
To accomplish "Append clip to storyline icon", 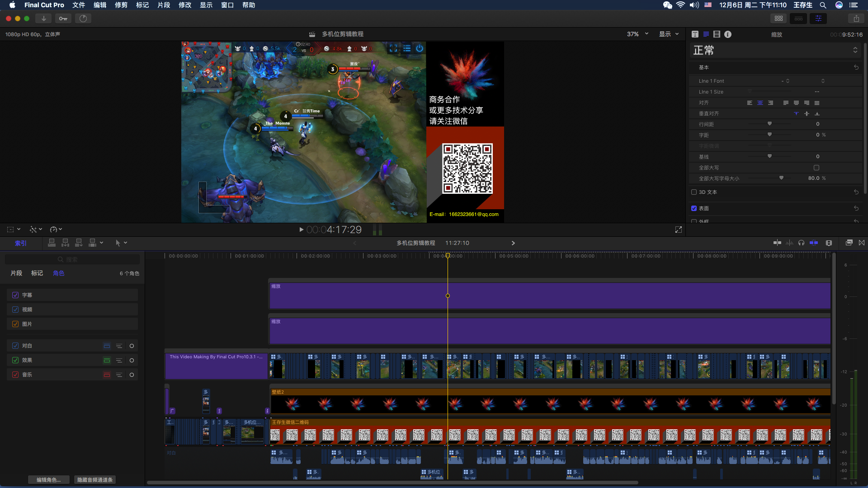I will (79, 243).
